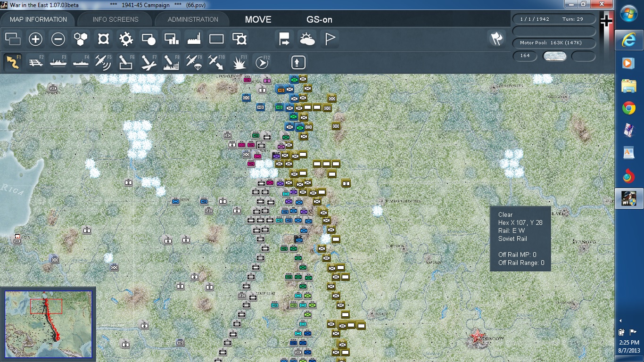Select the F9 air transport parachute icon

click(194, 62)
